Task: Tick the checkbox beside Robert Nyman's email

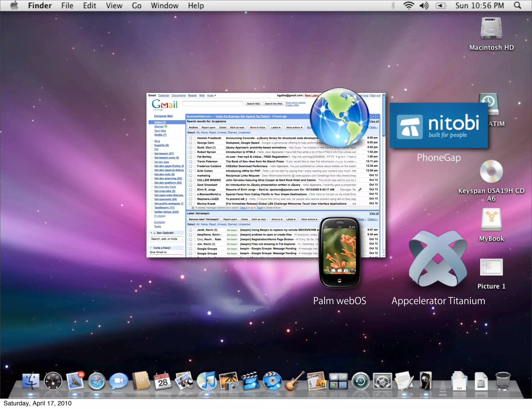Action: pyautogui.click(x=191, y=152)
